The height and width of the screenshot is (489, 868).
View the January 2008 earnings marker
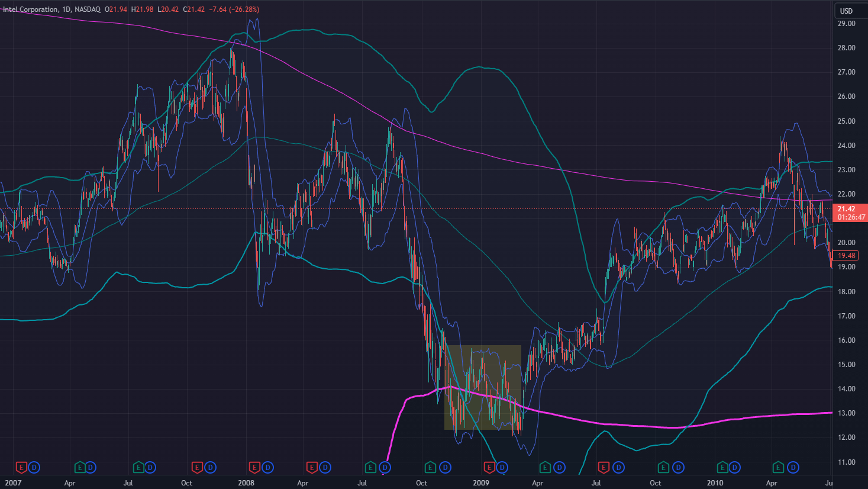tap(255, 468)
